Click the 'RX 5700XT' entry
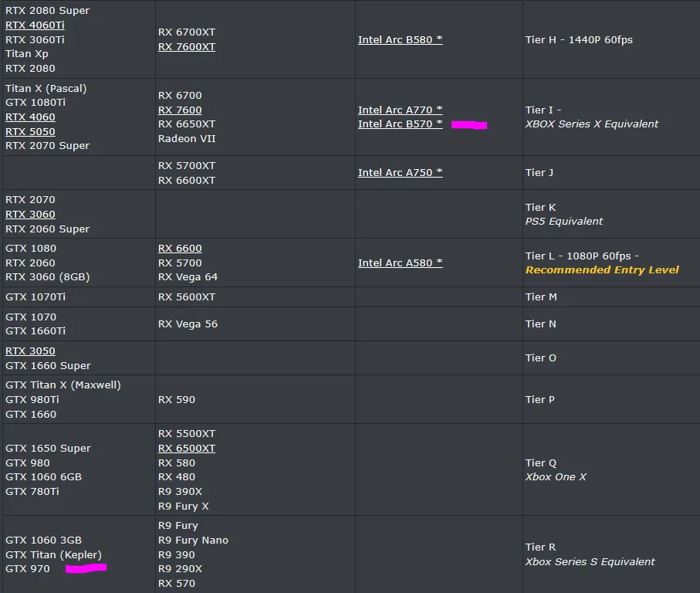The width and height of the screenshot is (700, 593). (x=187, y=166)
